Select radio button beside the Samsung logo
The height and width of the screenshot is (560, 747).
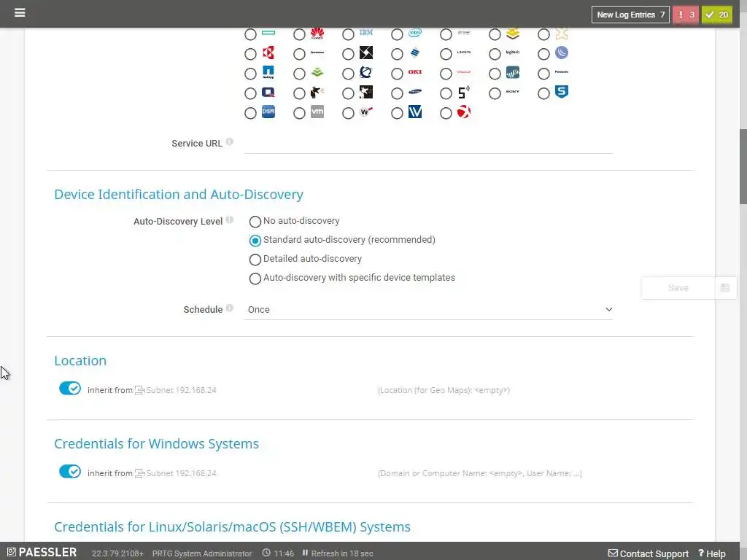pyautogui.click(x=397, y=94)
